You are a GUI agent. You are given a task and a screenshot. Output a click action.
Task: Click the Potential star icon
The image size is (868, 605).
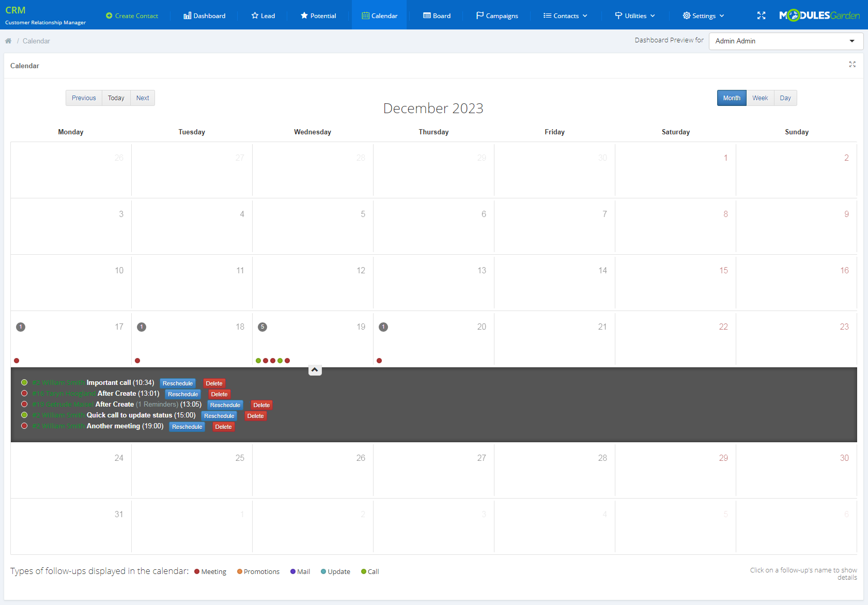(x=304, y=15)
